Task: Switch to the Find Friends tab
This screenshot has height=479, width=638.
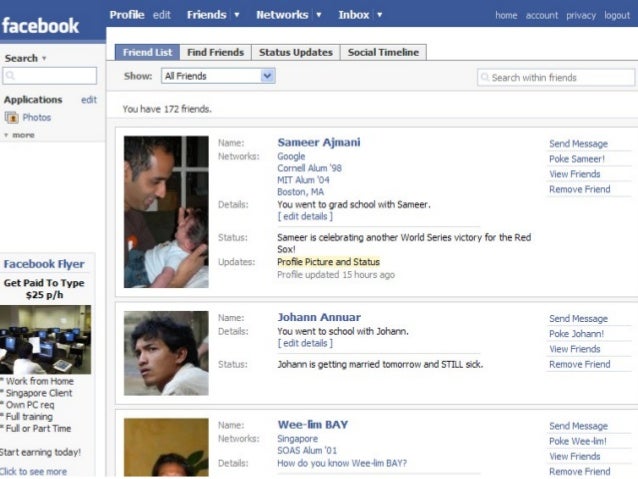Action: tap(215, 52)
